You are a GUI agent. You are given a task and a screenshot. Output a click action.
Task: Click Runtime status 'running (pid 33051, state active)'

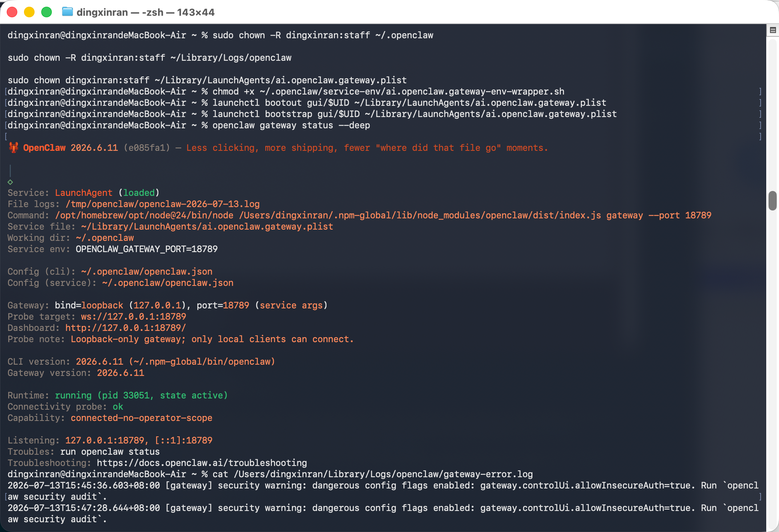click(141, 395)
